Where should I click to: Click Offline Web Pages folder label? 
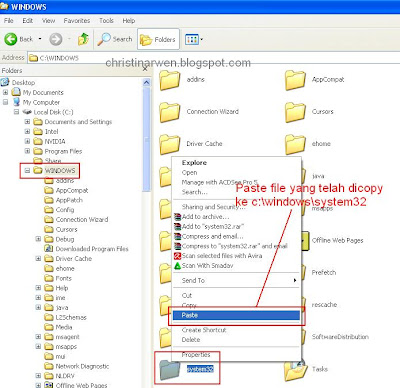(x=337, y=240)
